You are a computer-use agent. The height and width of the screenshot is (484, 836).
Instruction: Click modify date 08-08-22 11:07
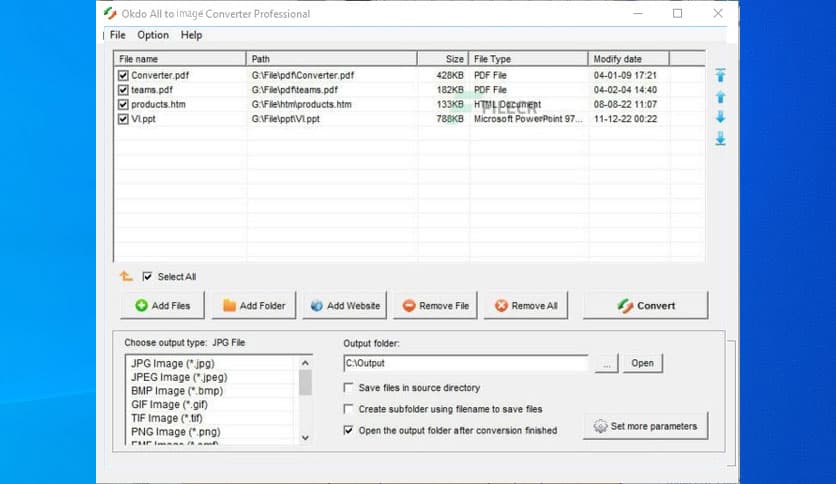pyautogui.click(x=625, y=104)
